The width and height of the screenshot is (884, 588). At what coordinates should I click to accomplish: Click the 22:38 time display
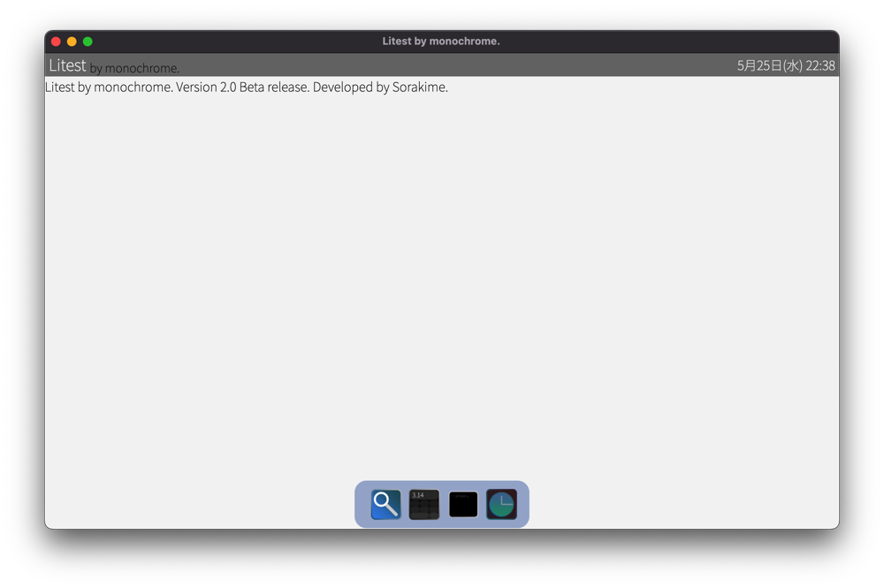point(820,65)
